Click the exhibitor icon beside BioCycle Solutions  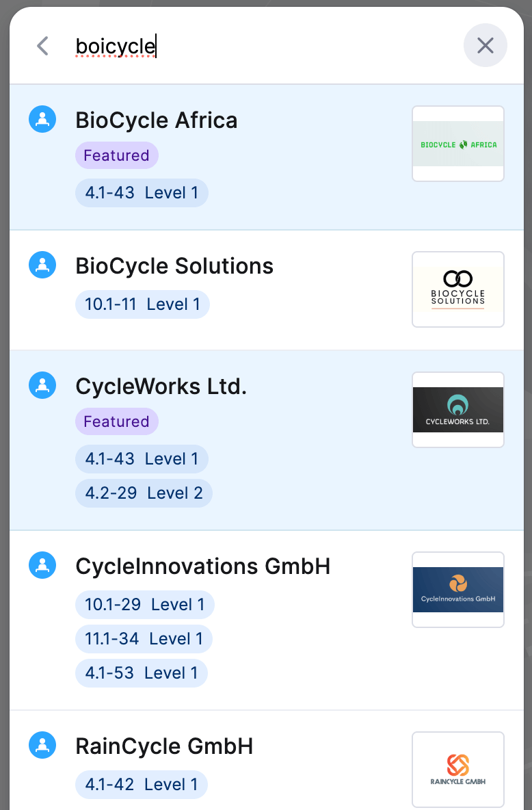42,265
